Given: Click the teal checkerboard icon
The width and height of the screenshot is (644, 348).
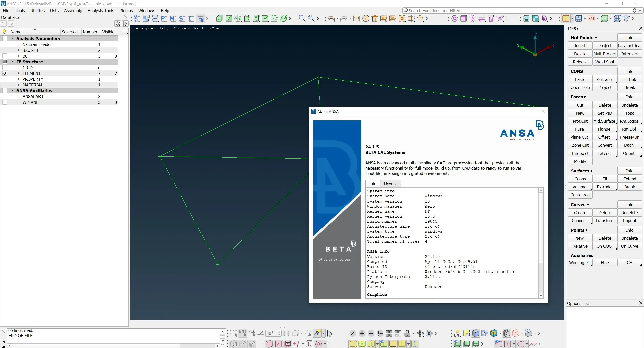Looking at the screenshot, I should (535, 18).
